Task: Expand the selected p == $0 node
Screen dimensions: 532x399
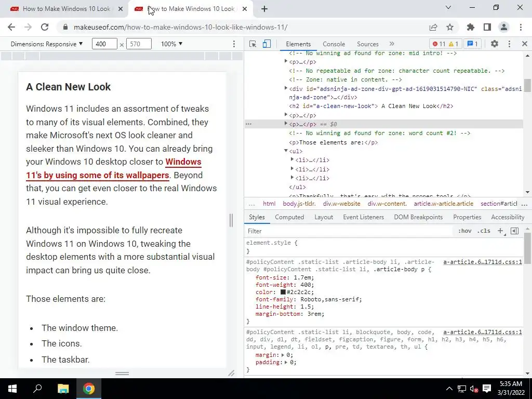Action: pyautogui.click(x=286, y=124)
